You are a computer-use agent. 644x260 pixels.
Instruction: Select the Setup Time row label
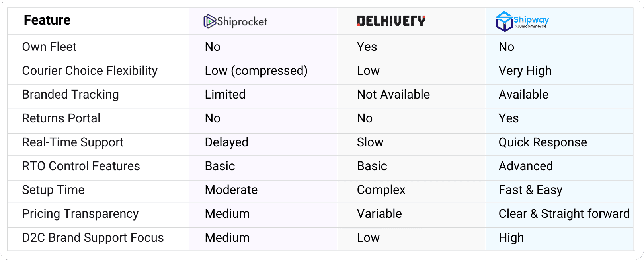(x=53, y=190)
